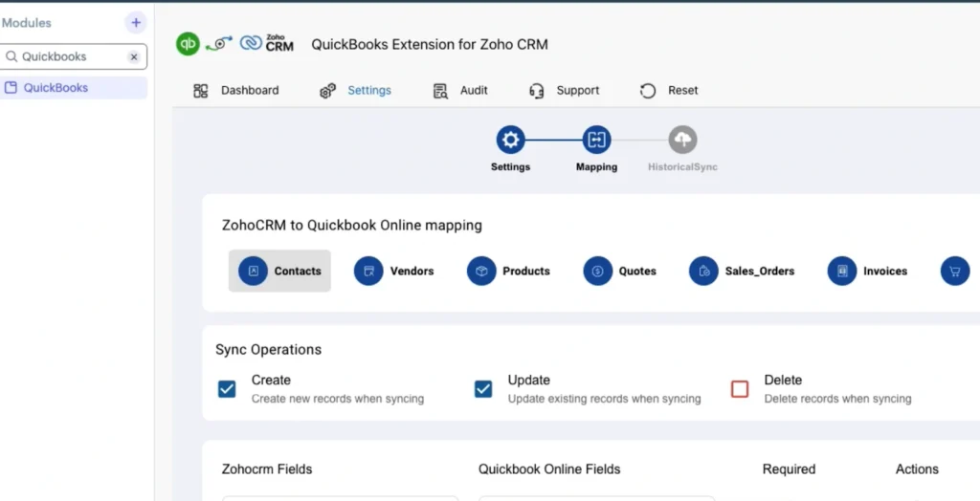Click the QuickBooks Extension for Zoho CRM title

tap(430, 44)
